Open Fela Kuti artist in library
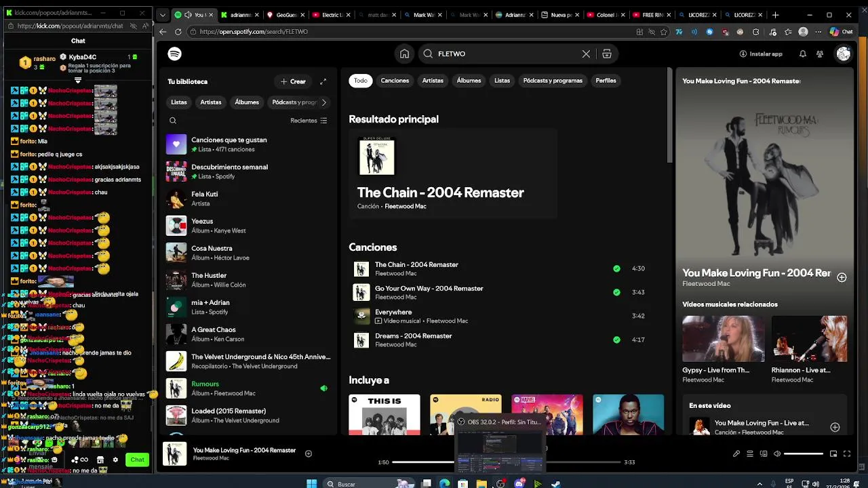Image resolution: width=868 pixels, height=488 pixels. 248,199
